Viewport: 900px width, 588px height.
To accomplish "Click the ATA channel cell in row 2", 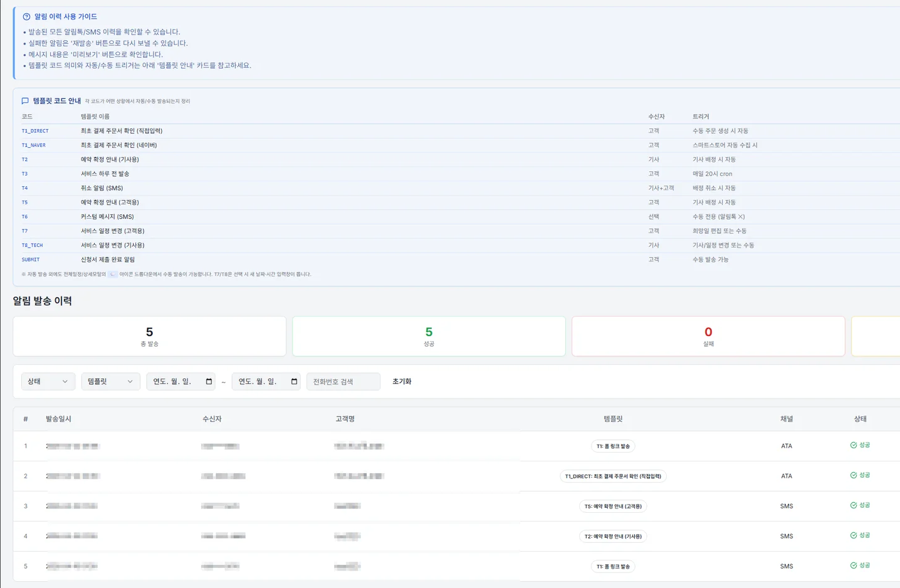I will click(x=787, y=476).
